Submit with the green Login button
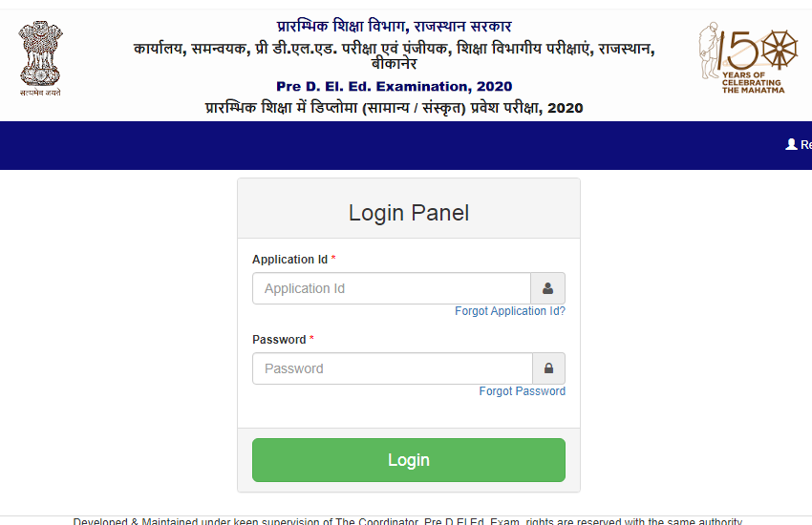 (409, 460)
